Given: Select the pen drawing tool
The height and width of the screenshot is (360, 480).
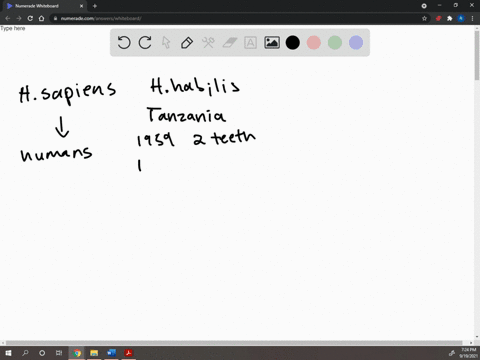Looking at the screenshot, I should pos(187,43).
